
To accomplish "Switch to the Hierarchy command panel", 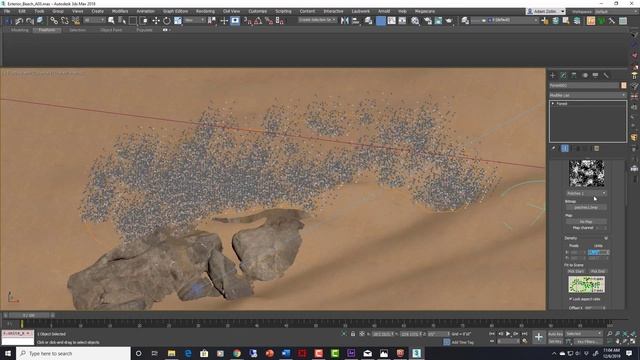I will tap(574, 76).
